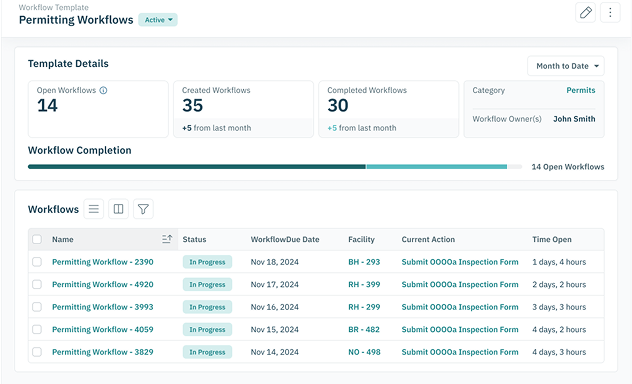Click the pencil edit icon
Image resolution: width=632 pixels, height=384 pixels.
585,12
